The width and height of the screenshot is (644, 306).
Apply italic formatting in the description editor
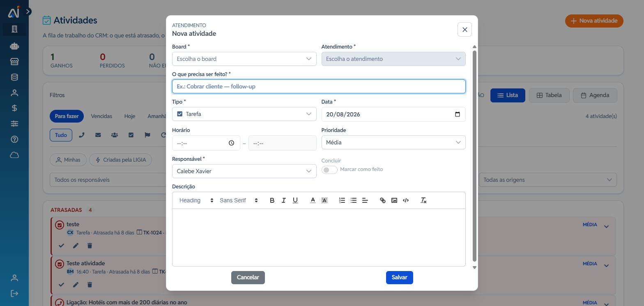pyautogui.click(x=283, y=200)
